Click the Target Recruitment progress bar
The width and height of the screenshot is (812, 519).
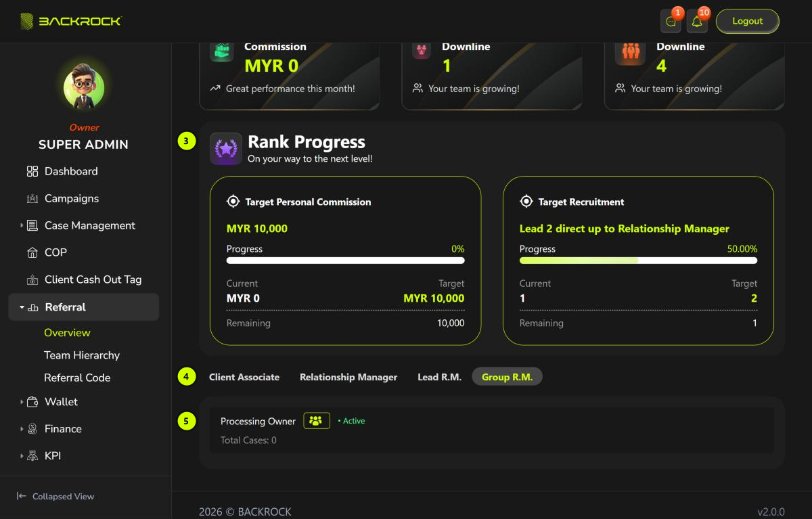639,261
